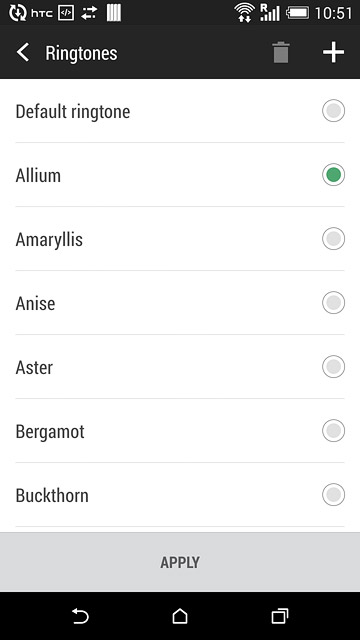Pick the Buckthorn radio button

tap(333, 495)
